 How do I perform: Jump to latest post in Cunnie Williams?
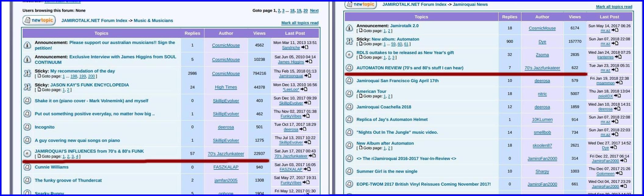point(307,169)
